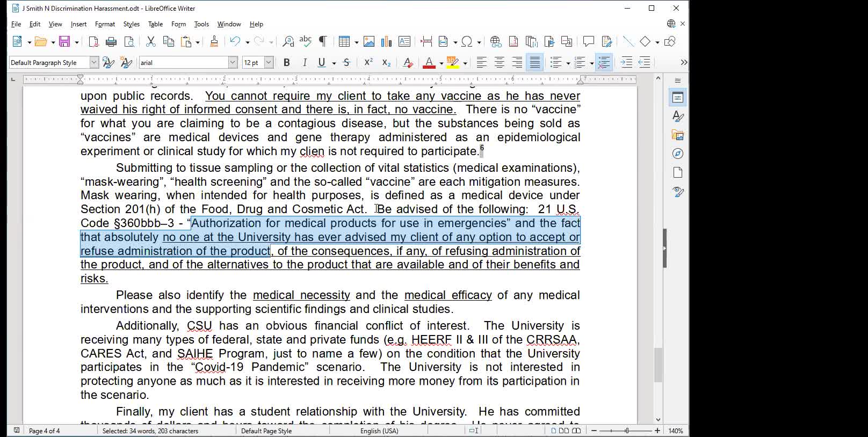Viewport: 868px width, 437px height.
Task: Set paragraph alignment to Justified
Action: tap(535, 63)
